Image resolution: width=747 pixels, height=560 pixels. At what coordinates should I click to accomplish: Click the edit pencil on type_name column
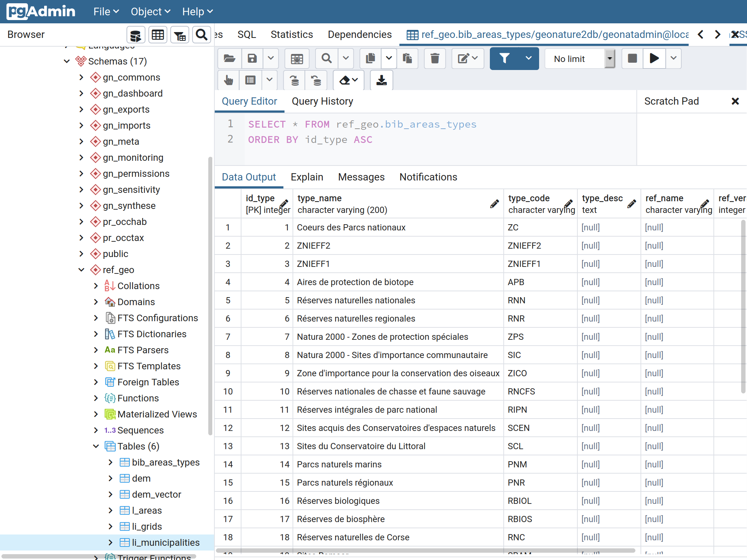[495, 204]
